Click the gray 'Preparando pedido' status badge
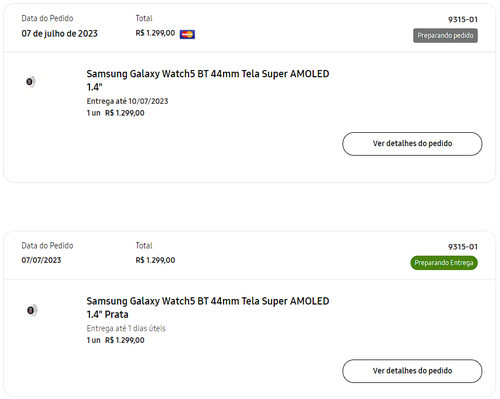Image resolution: width=500 pixels, height=399 pixels. pos(445,36)
